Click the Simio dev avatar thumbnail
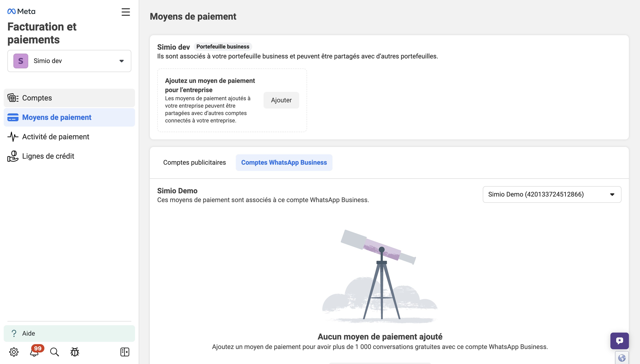This screenshot has width=640, height=364. pyautogui.click(x=21, y=61)
